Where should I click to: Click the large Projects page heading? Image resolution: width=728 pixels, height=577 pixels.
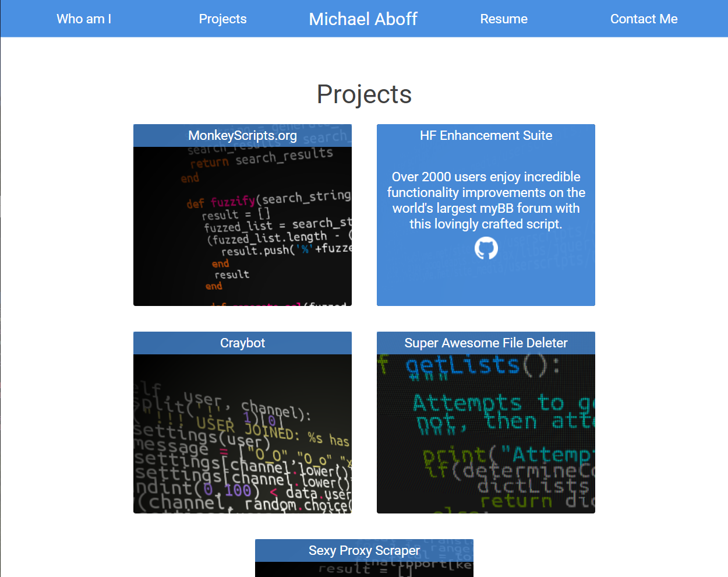tap(364, 94)
